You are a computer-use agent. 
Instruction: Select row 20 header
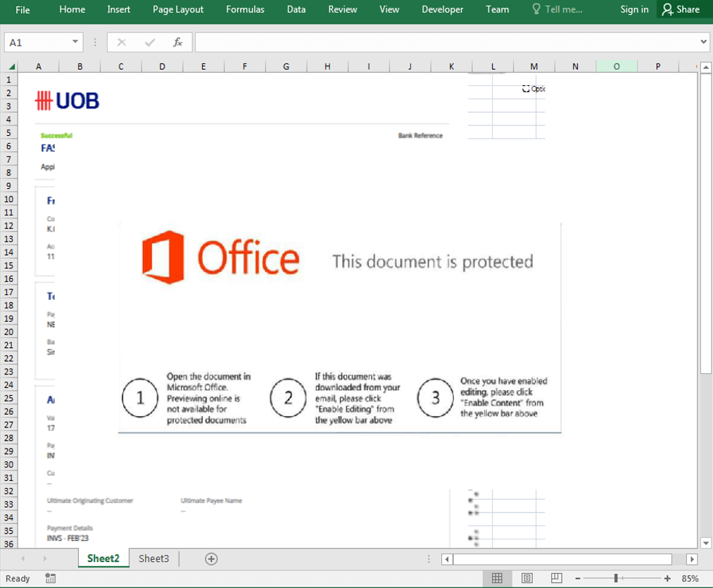8,332
